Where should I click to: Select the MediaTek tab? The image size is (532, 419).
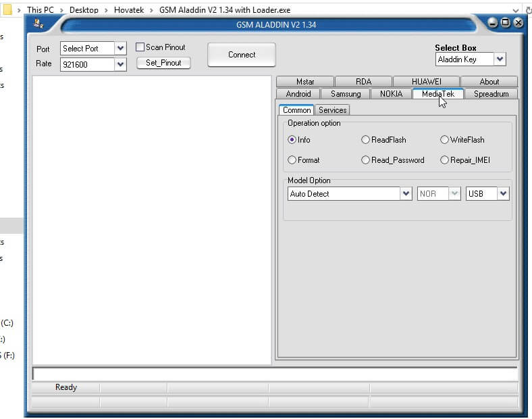(437, 94)
